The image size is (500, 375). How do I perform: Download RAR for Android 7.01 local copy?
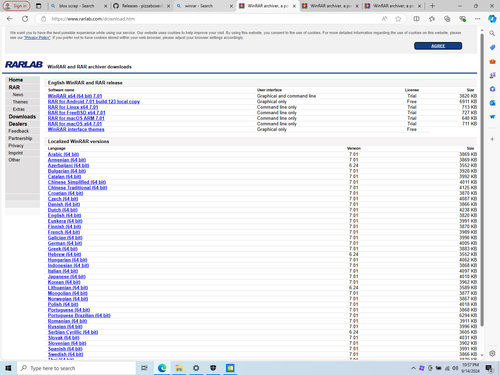coord(94,102)
